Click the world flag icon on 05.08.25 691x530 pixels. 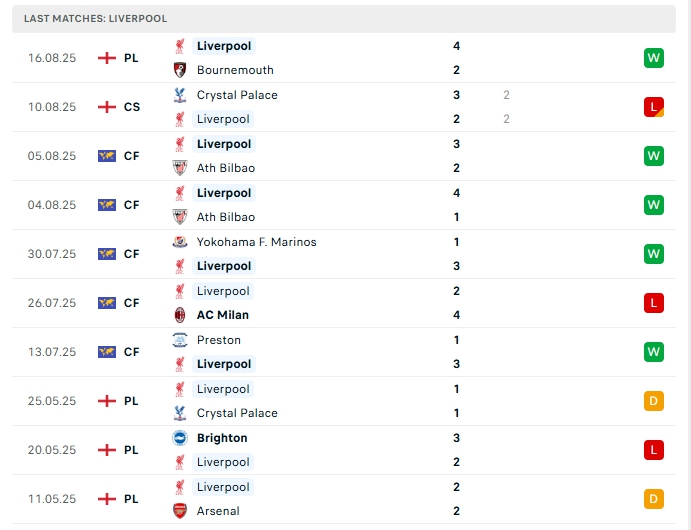point(107,156)
